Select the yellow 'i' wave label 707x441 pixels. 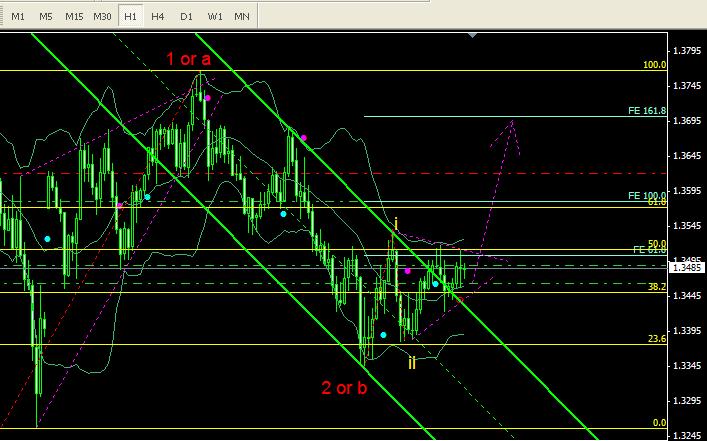pyautogui.click(x=396, y=224)
